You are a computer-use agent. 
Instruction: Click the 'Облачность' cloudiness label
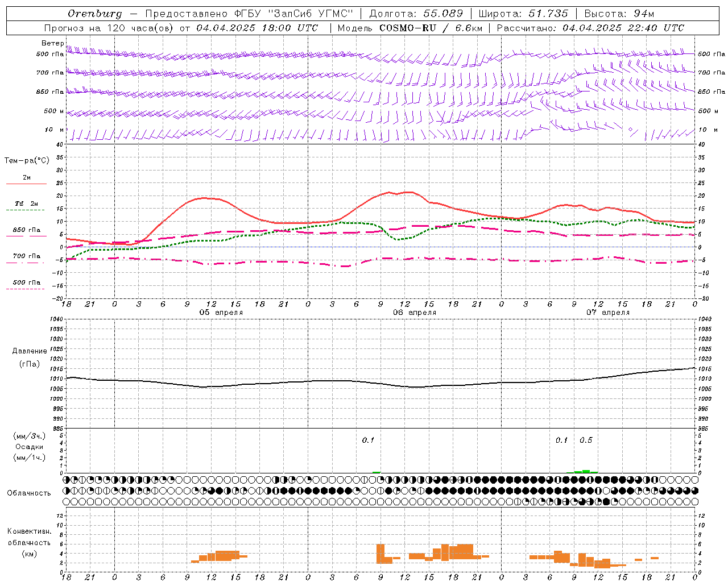pos(29,493)
